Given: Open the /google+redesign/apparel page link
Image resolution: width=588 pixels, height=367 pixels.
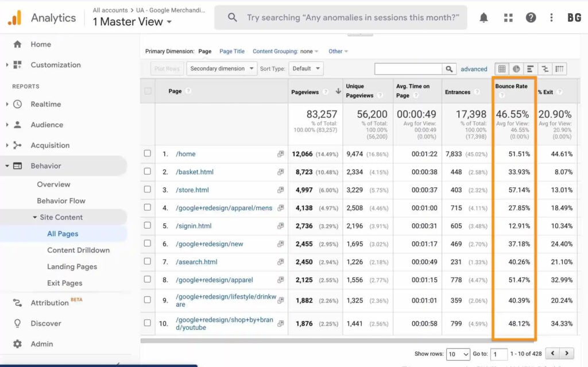Looking at the screenshot, I should (x=215, y=280).
